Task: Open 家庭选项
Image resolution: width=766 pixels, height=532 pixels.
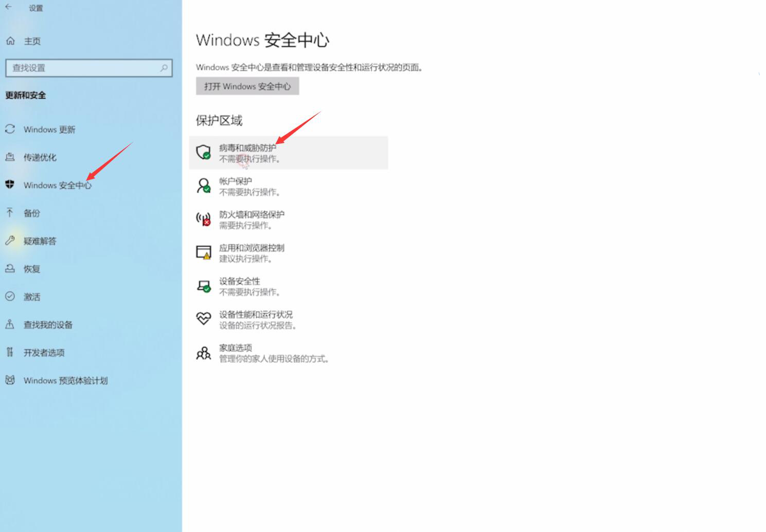Action: (x=289, y=353)
